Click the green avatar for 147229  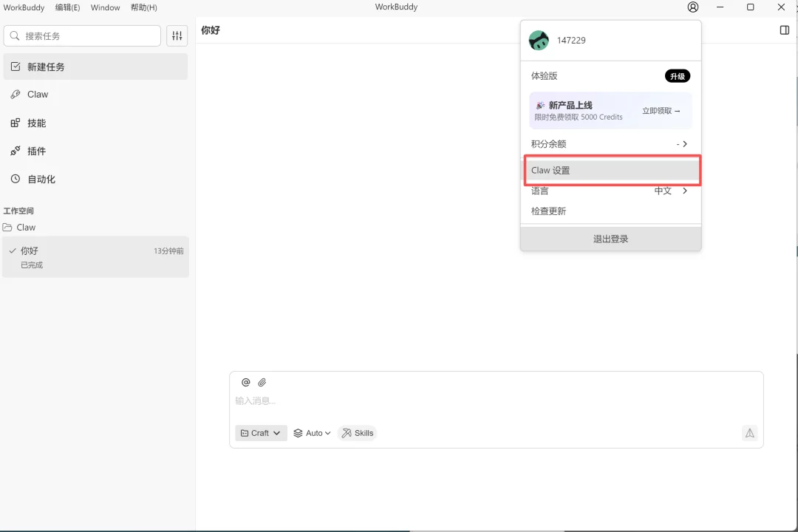tap(539, 41)
